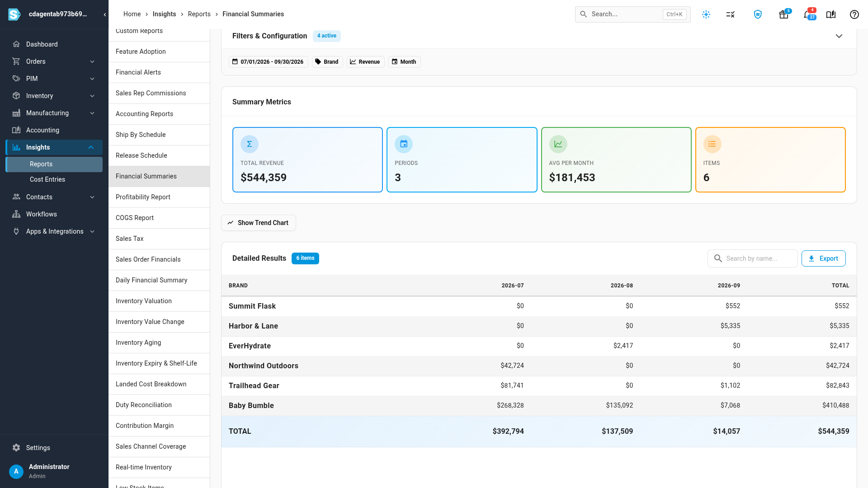Expand the PIM menu chevron
Viewport: 868px width, 488px height.
tap(92, 79)
